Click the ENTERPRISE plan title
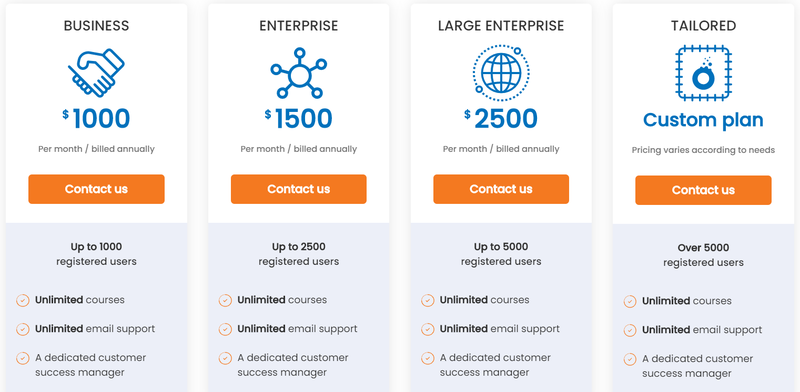This screenshot has width=800, height=392. (x=299, y=26)
